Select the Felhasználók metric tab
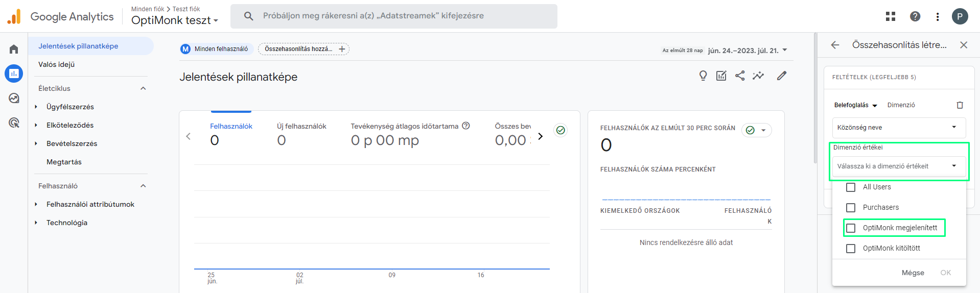 click(231, 134)
